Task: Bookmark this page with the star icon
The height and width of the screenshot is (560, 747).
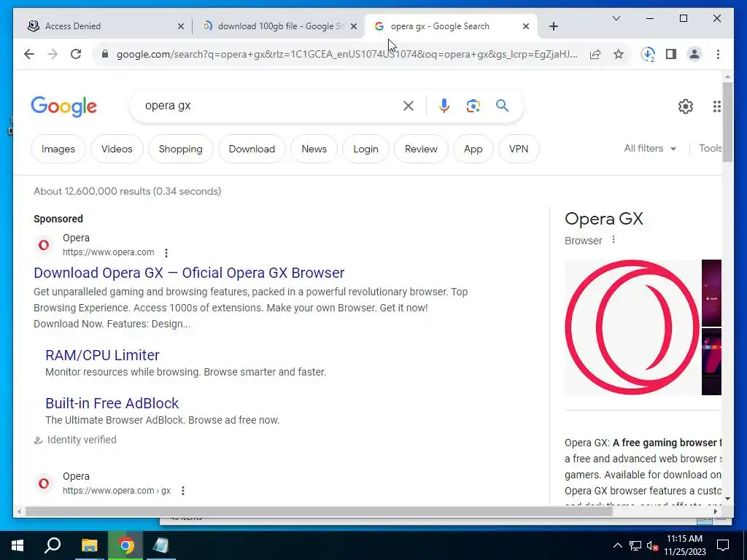Action: tap(619, 54)
